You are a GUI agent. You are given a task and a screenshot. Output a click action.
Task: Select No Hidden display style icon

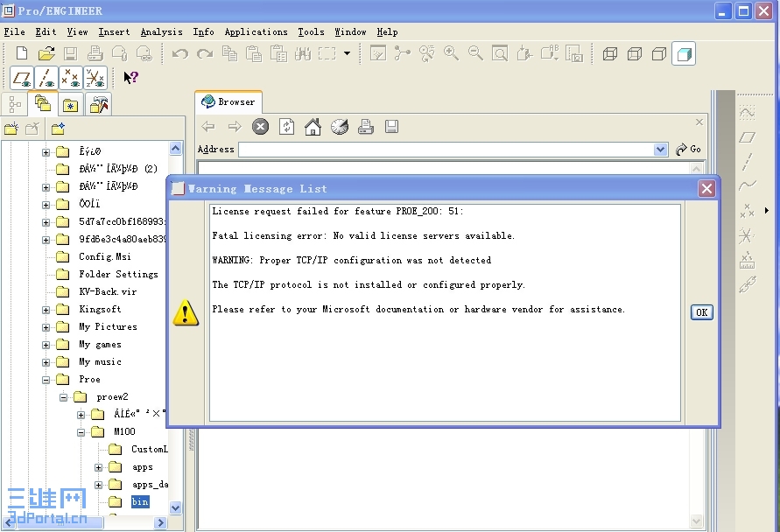pyautogui.click(x=658, y=53)
